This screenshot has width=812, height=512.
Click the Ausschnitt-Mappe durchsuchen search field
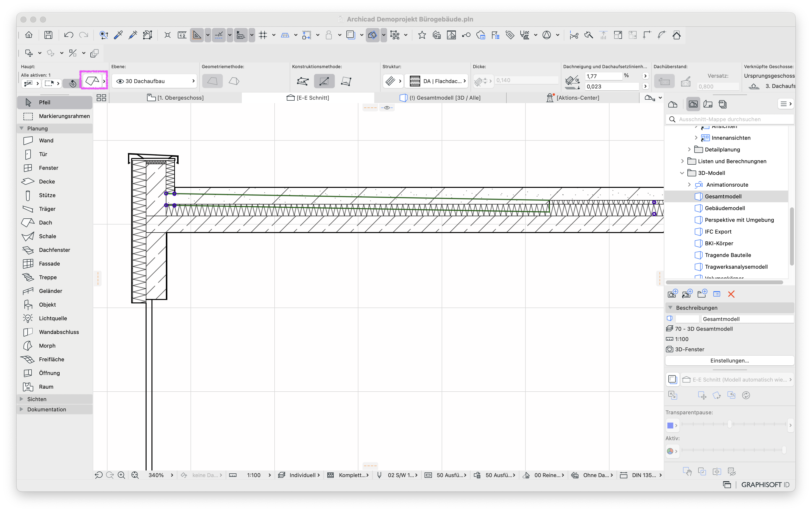pos(730,119)
